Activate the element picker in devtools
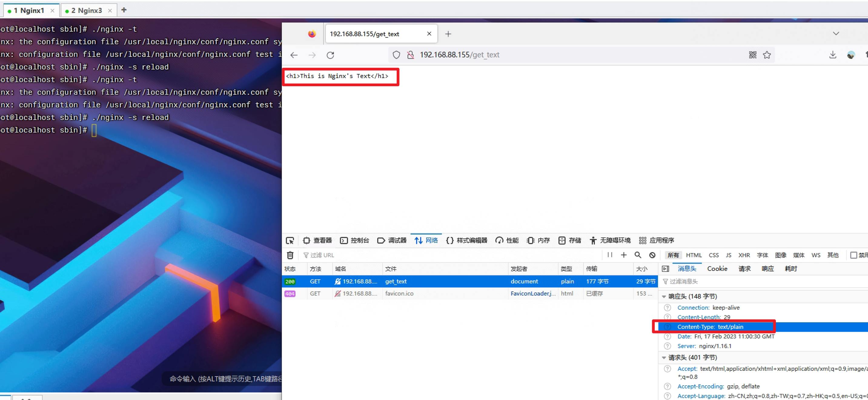Viewport: 868px width, 400px height. pyautogui.click(x=290, y=240)
